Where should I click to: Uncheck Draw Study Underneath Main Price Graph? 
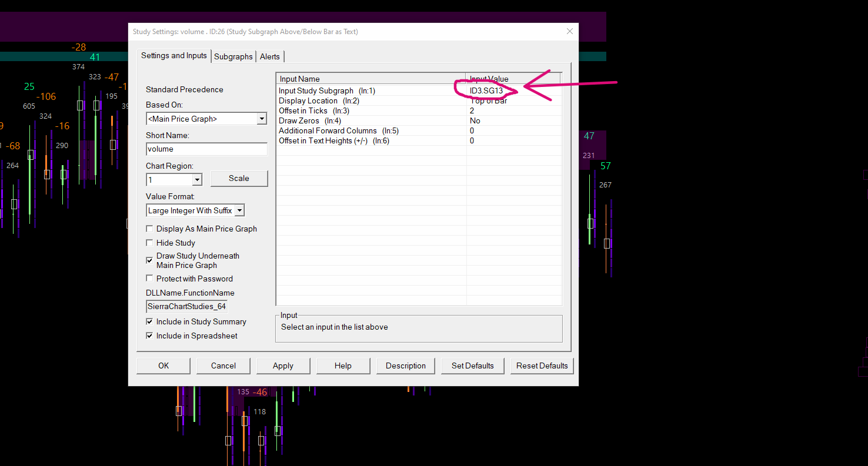[150, 260]
